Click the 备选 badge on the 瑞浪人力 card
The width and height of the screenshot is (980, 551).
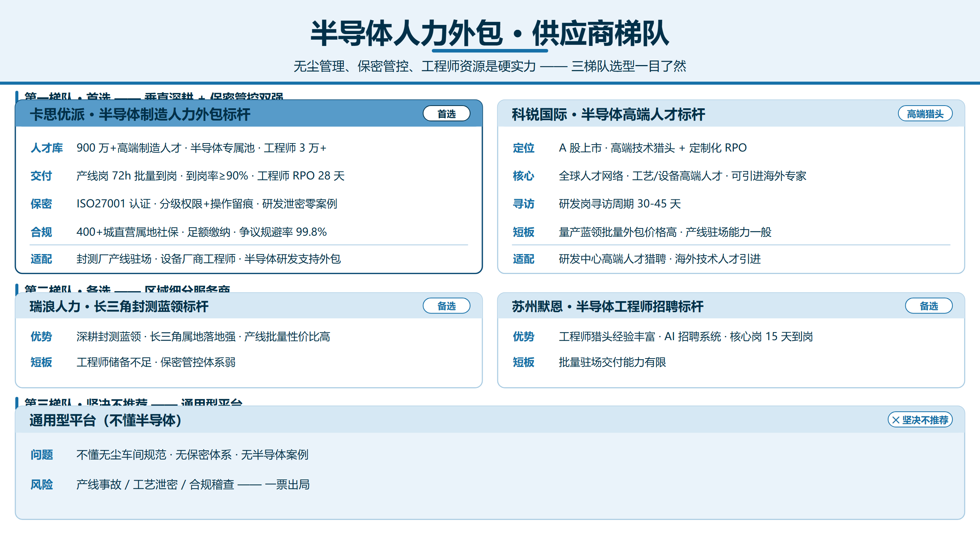446,306
